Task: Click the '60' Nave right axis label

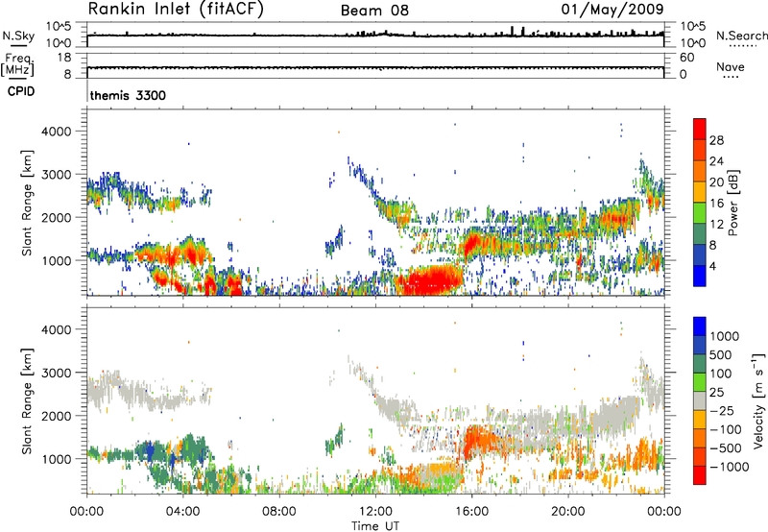Action: click(x=686, y=58)
